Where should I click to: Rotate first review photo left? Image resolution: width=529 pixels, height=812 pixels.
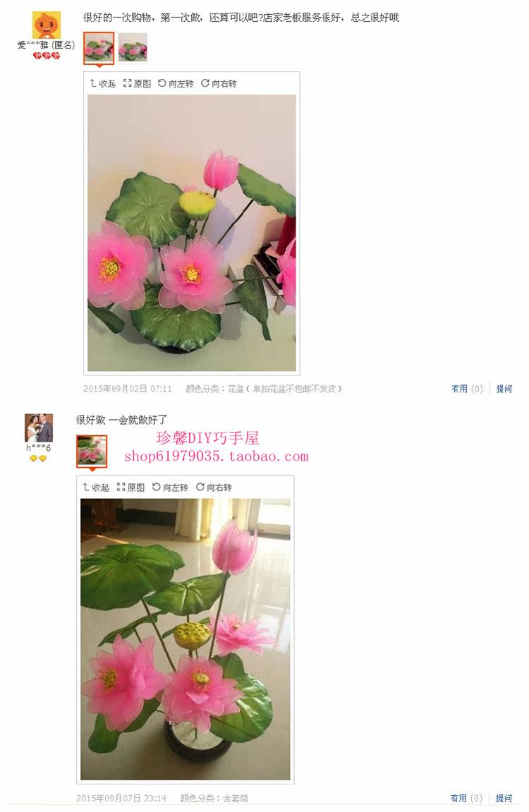(176, 83)
